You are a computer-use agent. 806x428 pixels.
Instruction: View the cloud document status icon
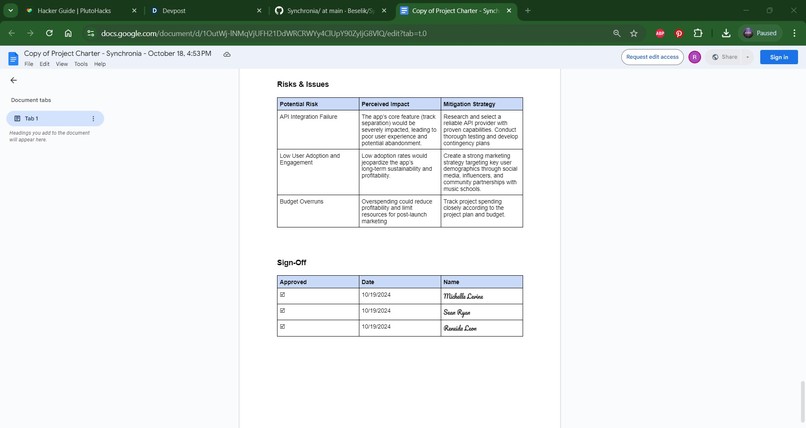[227, 54]
